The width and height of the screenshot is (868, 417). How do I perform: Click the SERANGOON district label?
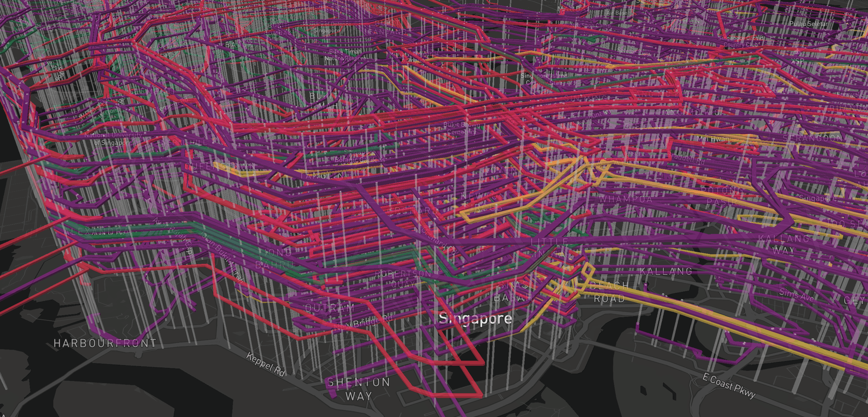812,138
